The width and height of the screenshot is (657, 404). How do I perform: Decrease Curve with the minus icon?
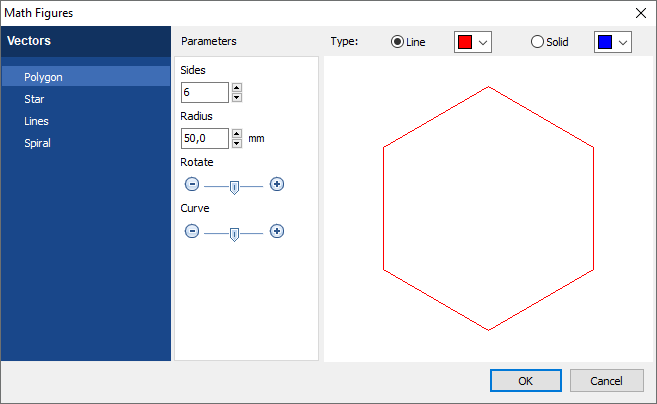coord(192,231)
